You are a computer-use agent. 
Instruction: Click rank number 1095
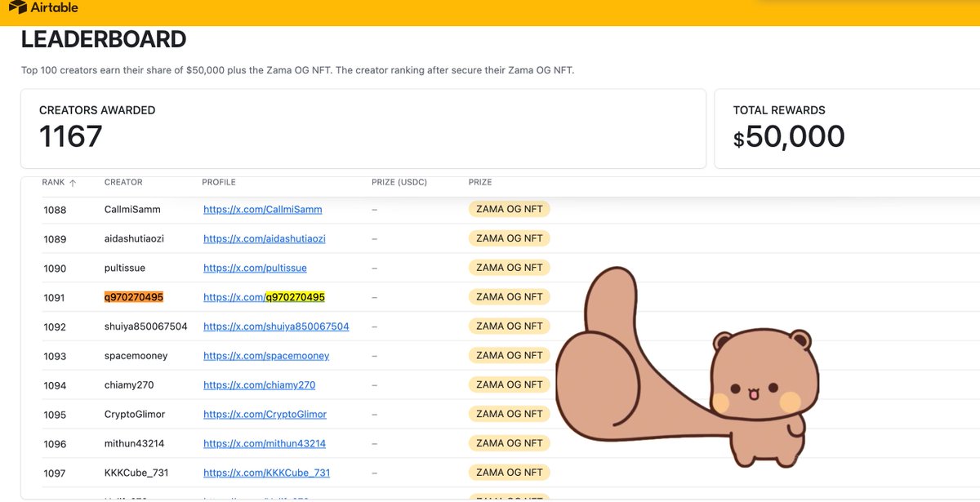pyautogui.click(x=55, y=415)
